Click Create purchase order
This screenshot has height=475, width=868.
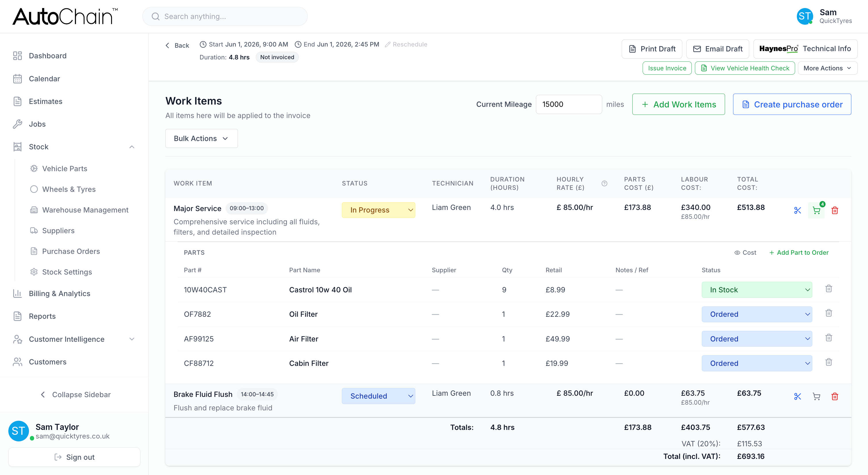tap(792, 105)
